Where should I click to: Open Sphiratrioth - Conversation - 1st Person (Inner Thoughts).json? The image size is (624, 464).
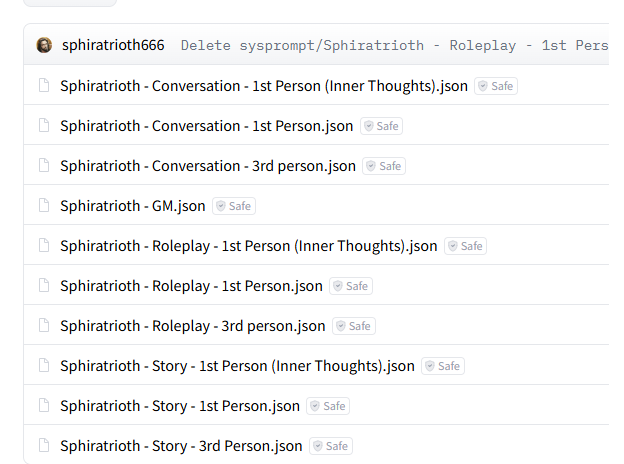[x=264, y=86]
